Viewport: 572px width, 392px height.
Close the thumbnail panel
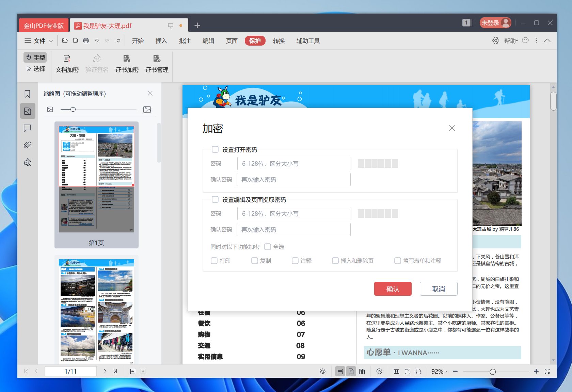150,93
